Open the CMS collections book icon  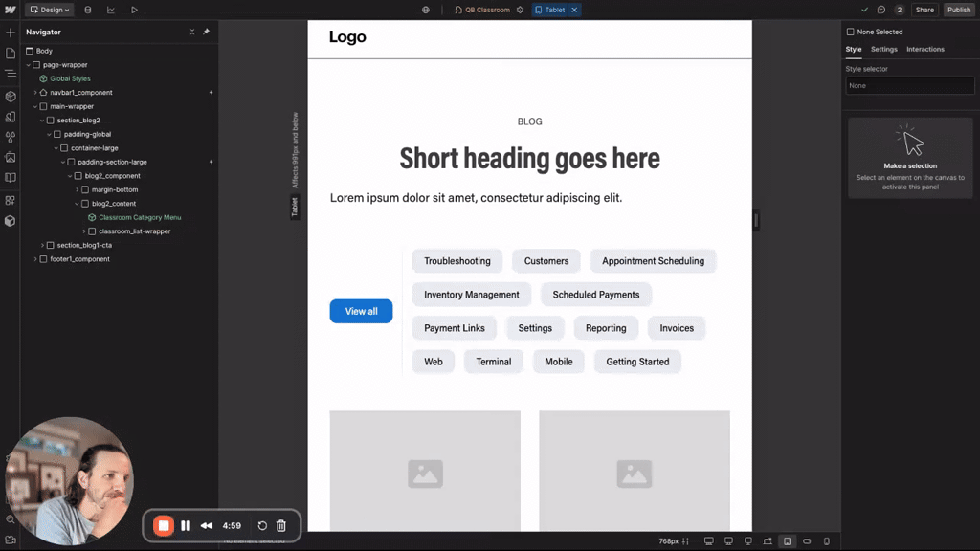click(x=10, y=178)
